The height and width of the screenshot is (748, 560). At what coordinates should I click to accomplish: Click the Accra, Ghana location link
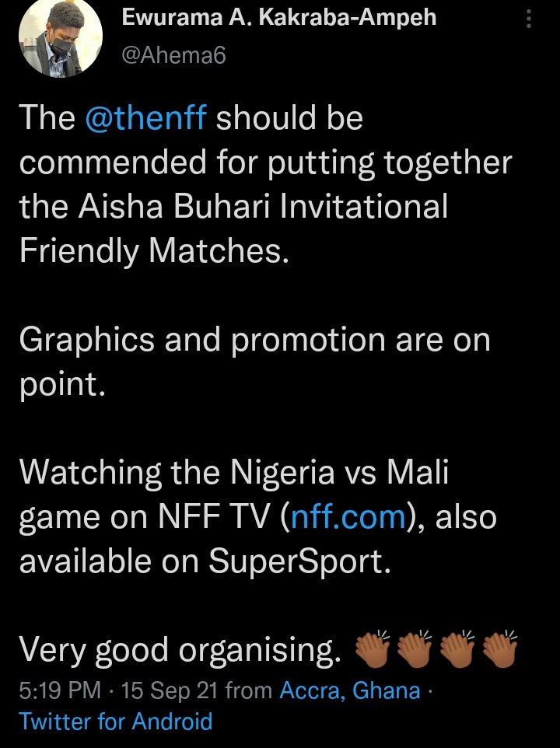[350, 690]
